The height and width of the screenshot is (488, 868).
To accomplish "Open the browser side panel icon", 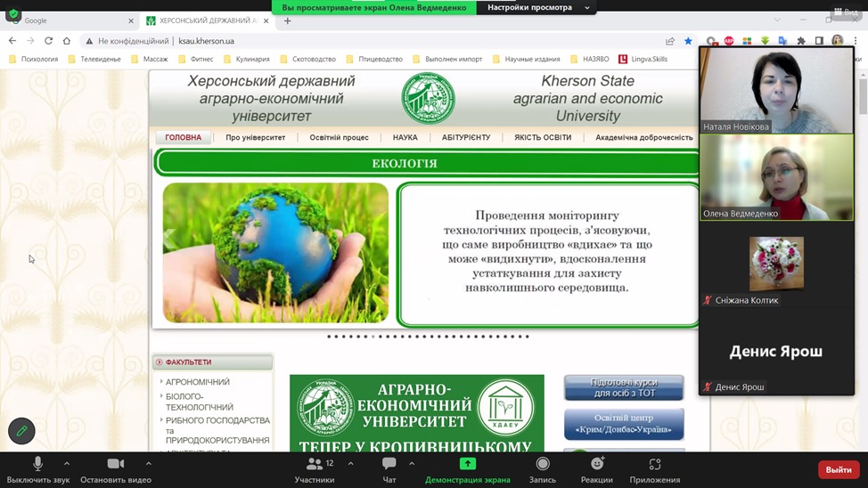I will tap(819, 41).
